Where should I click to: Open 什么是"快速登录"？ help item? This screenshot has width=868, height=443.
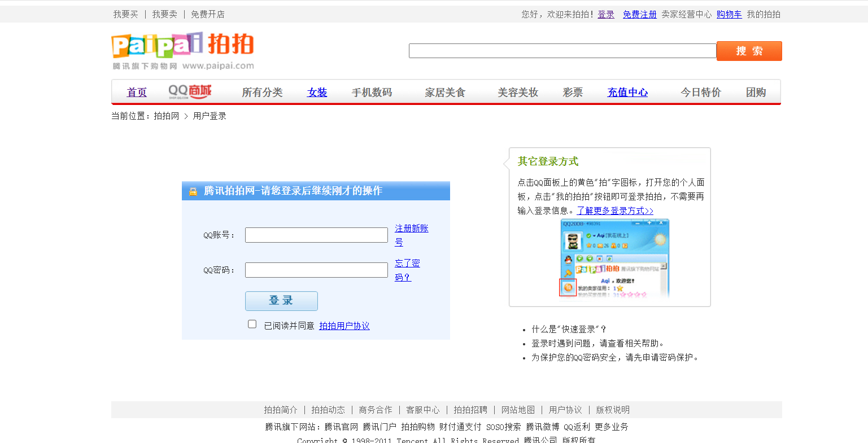(x=569, y=329)
